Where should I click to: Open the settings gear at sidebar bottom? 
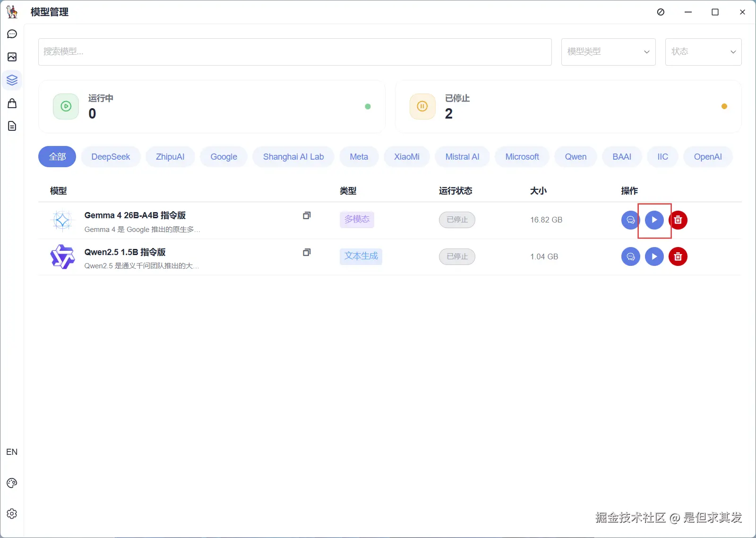pyautogui.click(x=12, y=513)
